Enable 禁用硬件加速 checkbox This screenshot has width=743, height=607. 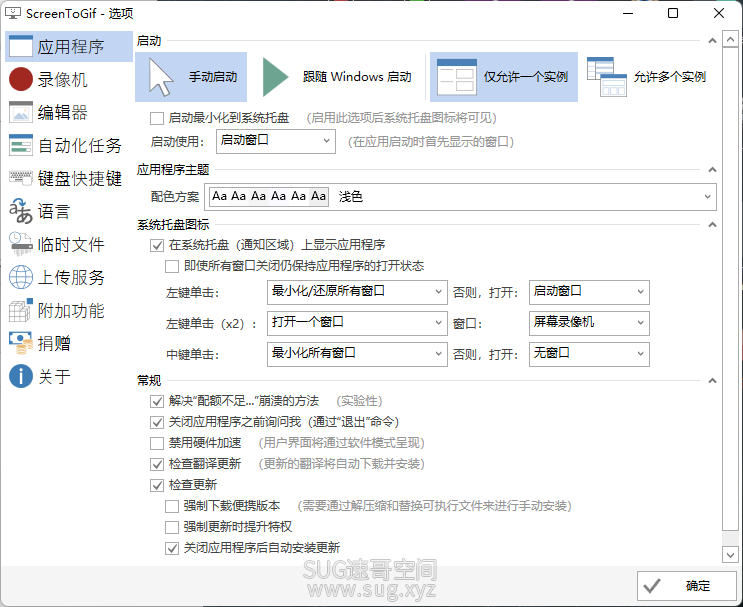point(157,443)
